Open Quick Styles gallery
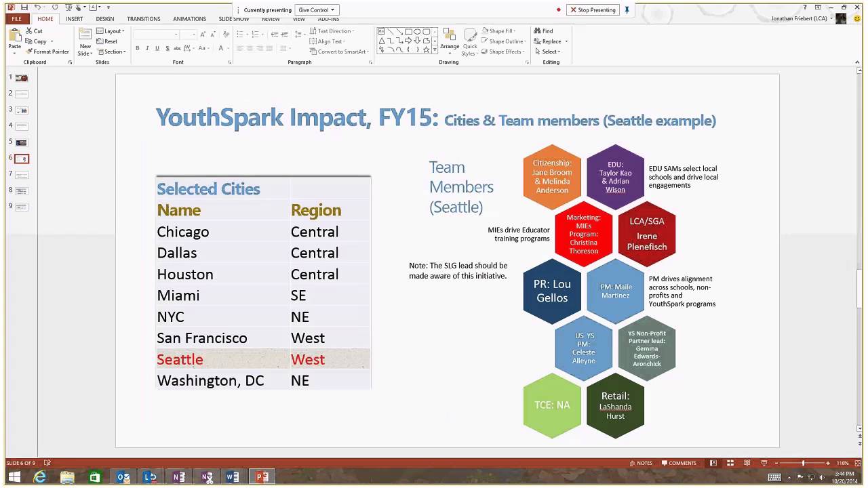This screenshot has width=868, height=488. point(469,42)
